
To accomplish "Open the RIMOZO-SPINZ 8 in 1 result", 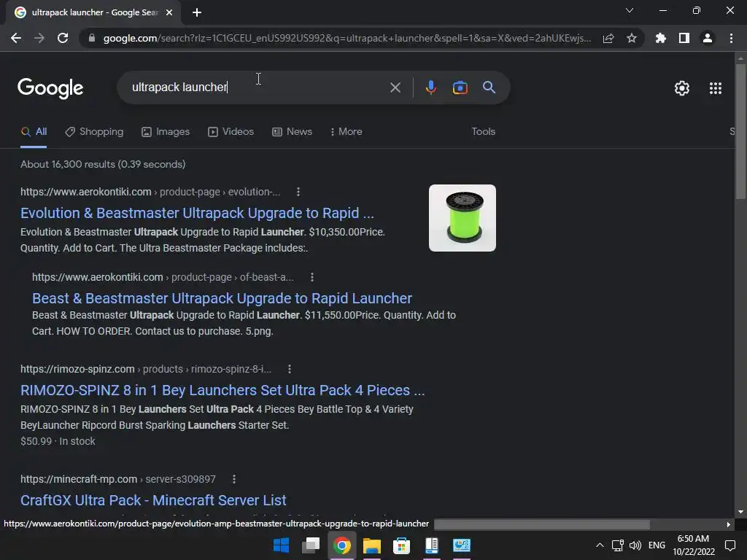I will (x=222, y=390).
